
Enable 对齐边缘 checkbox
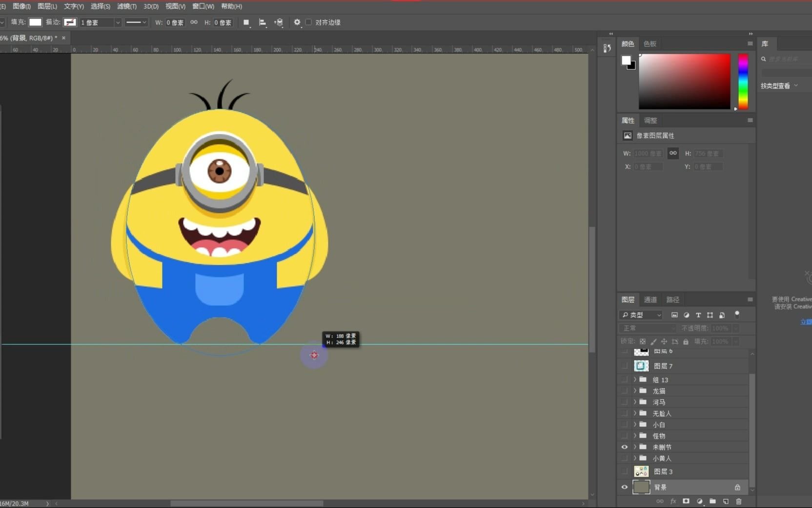coord(308,22)
